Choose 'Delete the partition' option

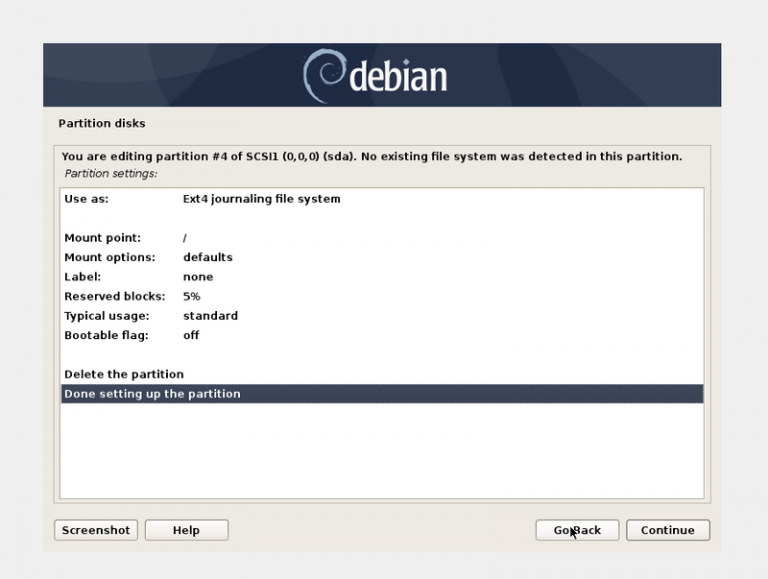tap(382, 374)
